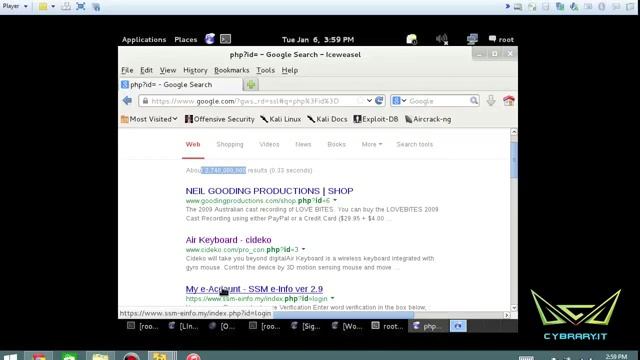This screenshot has height=360, width=640.
Task: Switch to the [Sig... window in taskbar
Action: coord(306,326)
